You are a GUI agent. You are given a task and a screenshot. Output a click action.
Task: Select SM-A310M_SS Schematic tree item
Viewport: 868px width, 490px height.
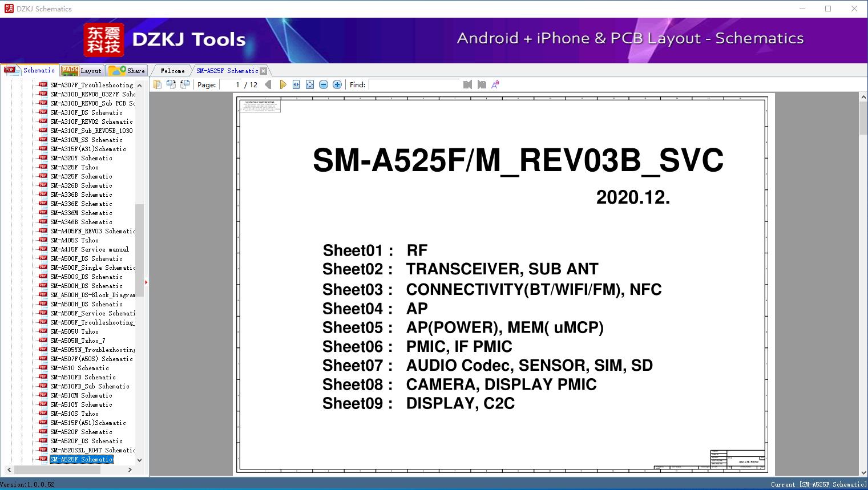click(x=86, y=140)
